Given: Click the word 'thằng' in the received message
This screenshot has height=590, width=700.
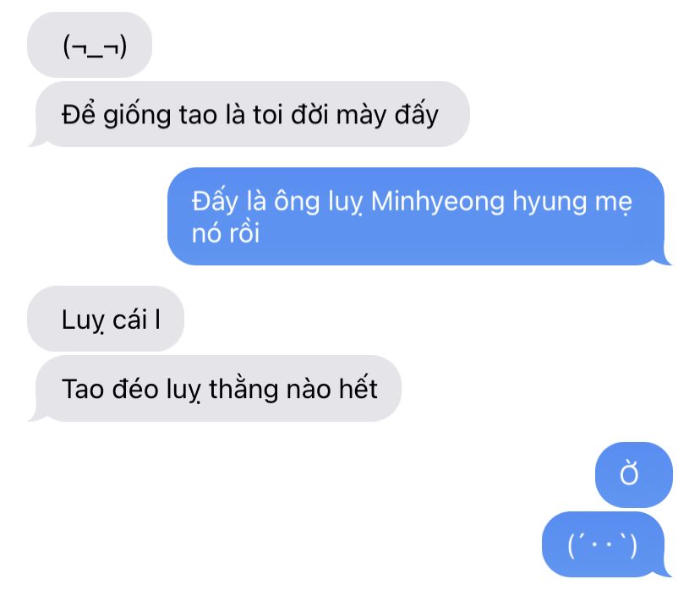Looking at the screenshot, I should [x=243, y=389].
